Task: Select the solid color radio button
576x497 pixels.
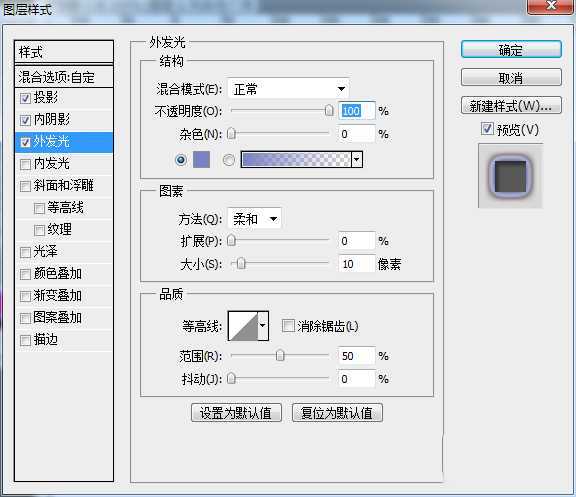Action: point(180,160)
